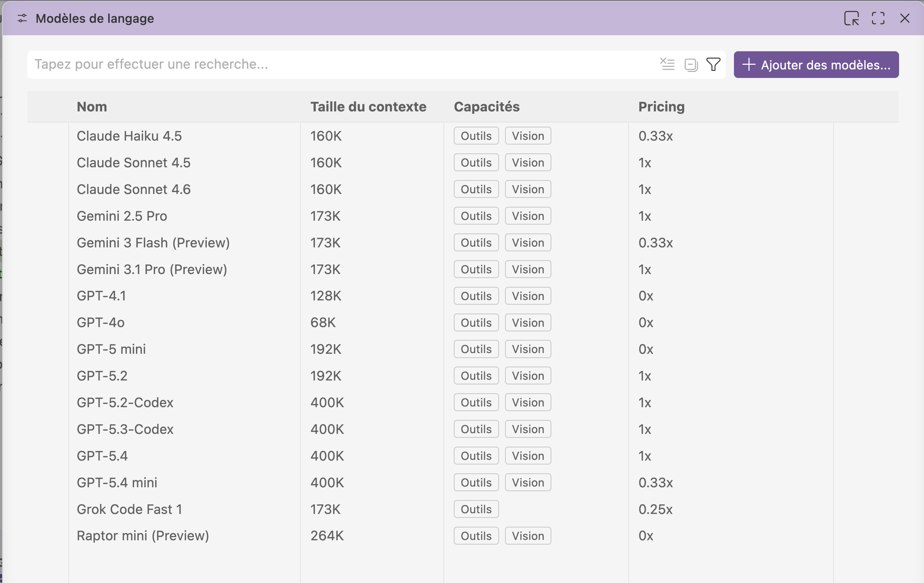Click the 400K context size for GPT-5.2-Codex
Screen dimensions: 924x583
pyautogui.click(x=327, y=403)
